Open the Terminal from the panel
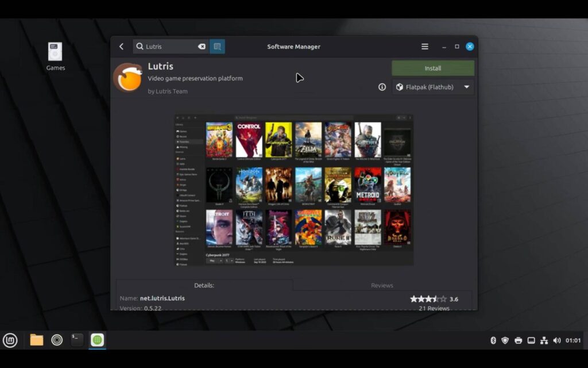This screenshot has width=588, height=368. coord(77,340)
